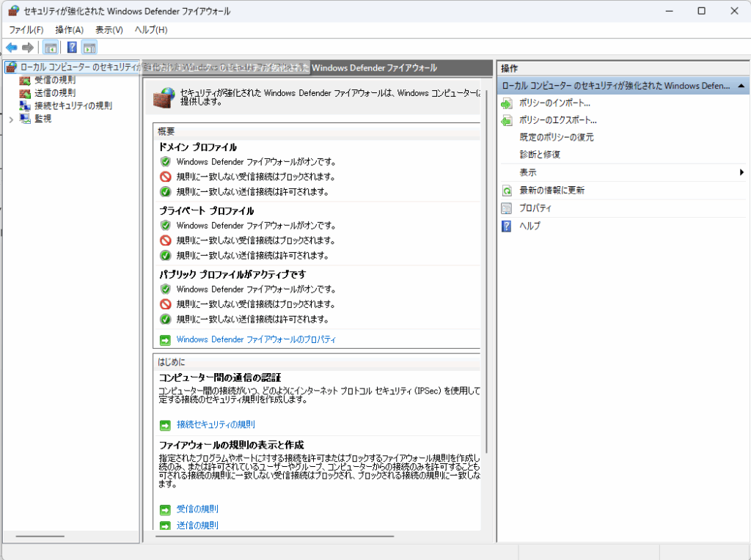Toggle the console tree toolbar icon
The image size is (751, 560).
[x=51, y=48]
